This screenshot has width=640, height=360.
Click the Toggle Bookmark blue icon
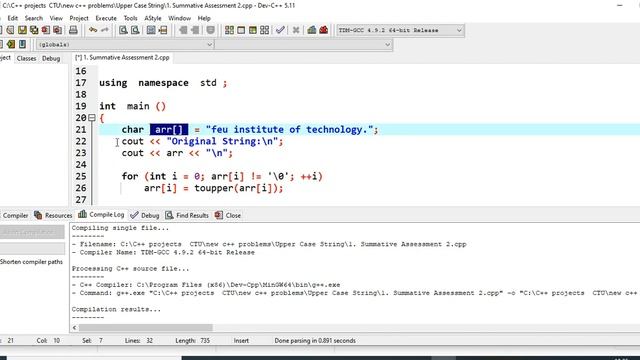click(x=22, y=44)
